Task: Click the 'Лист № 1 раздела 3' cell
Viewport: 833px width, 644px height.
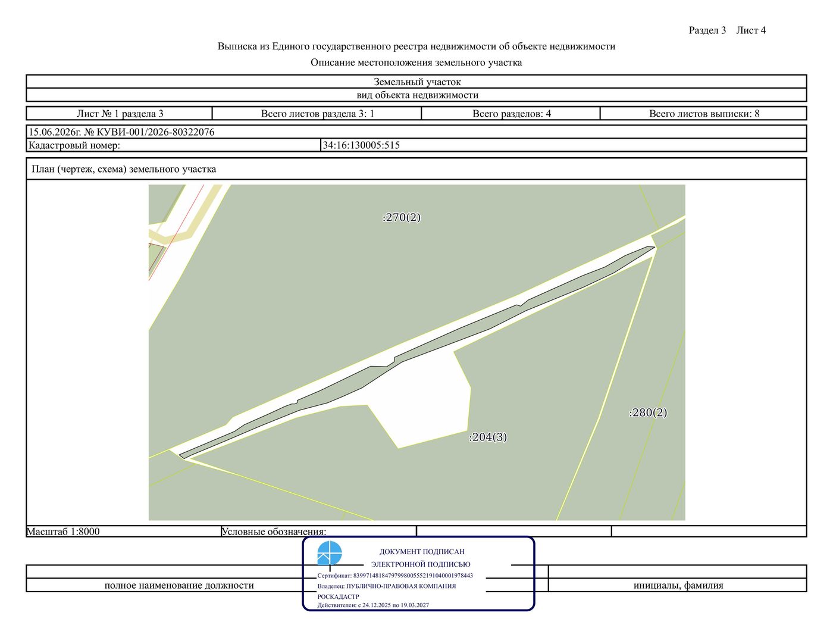Action: click(120, 113)
